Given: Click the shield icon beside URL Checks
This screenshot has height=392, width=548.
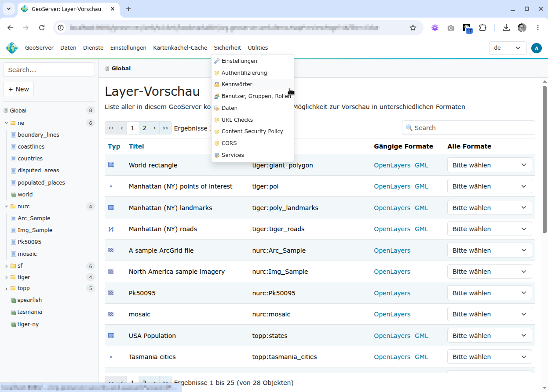Looking at the screenshot, I should [217, 120].
